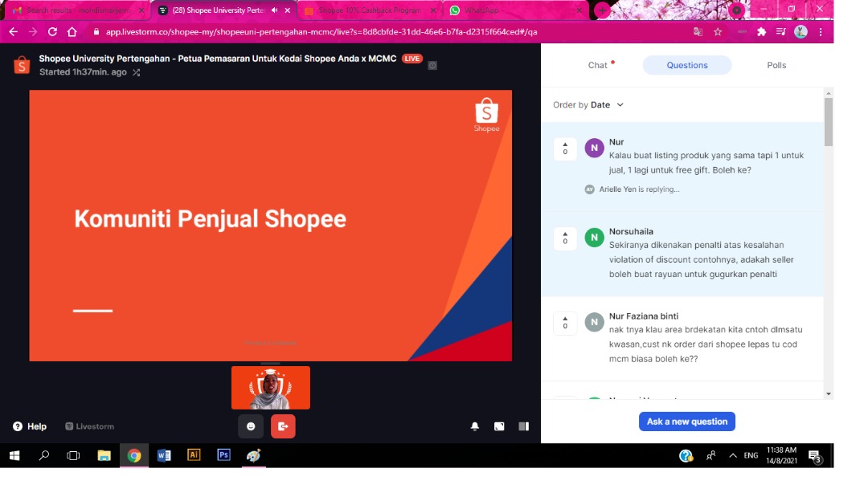Click the ENG language indicator
The height and width of the screenshot is (497, 868).
click(x=751, y=455)
